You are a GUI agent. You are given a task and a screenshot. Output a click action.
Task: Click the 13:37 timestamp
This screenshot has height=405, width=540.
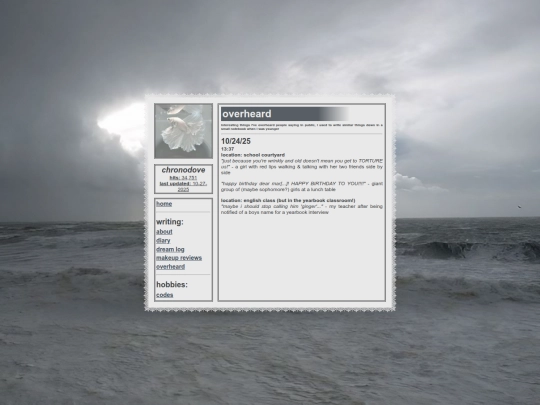coord(227,149)
